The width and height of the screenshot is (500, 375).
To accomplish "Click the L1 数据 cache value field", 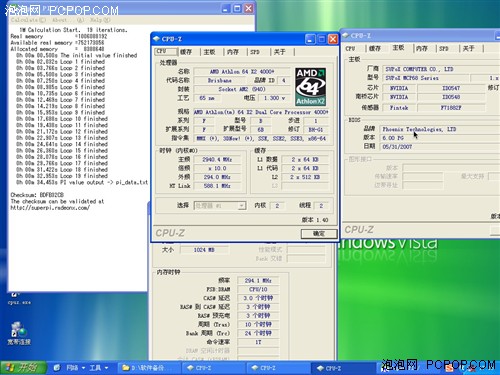I will [x=306, y=159].
